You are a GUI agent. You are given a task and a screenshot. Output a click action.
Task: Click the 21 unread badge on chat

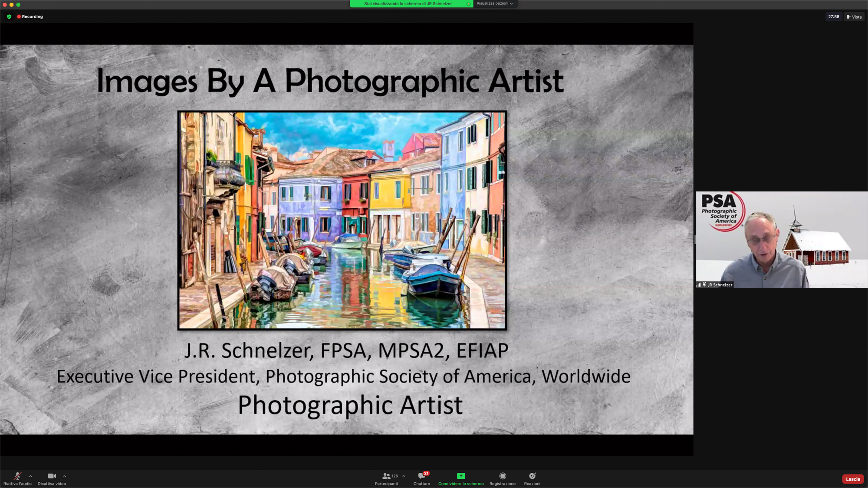click(426, 473)
